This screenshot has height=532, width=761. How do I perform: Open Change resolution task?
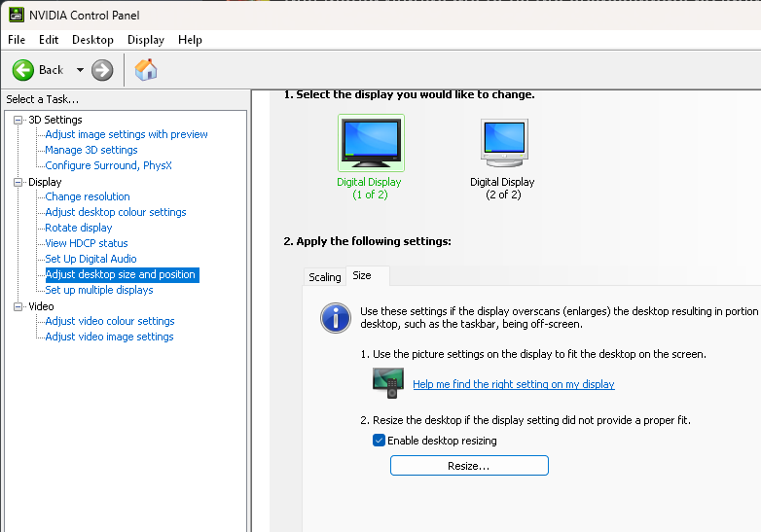pos(88,196)
